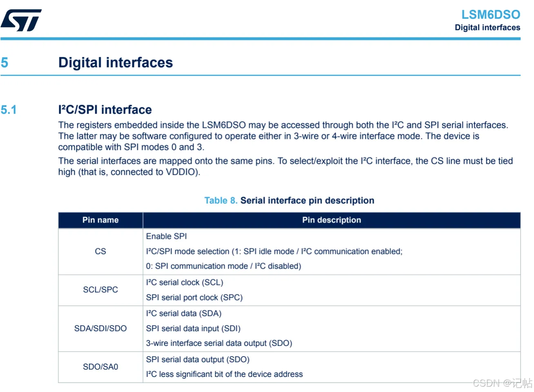Screen dimensions: 534x392
Task: Click the 'I²C/SPI interface' heading
Action: pyautogui.click(x=105, y=110)
